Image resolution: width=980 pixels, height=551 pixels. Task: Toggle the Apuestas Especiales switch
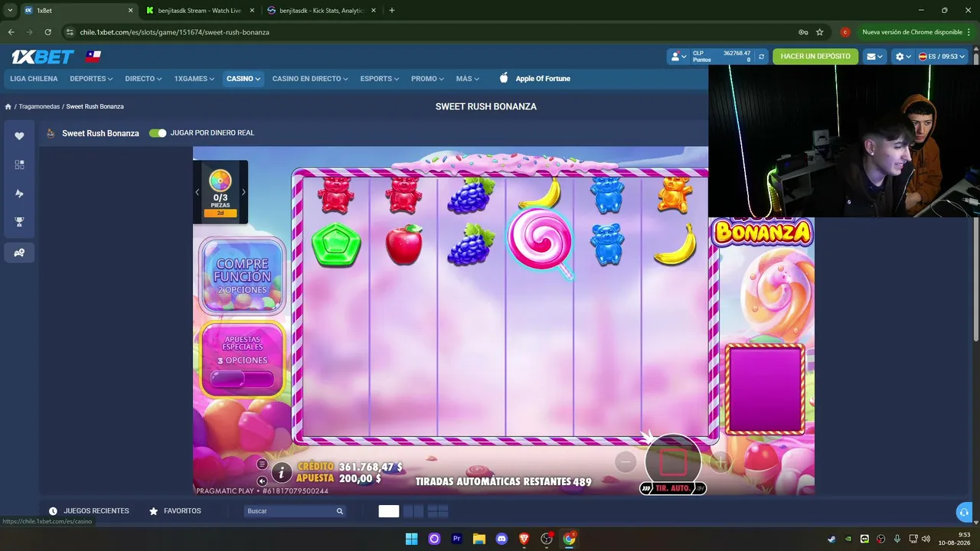242,379
